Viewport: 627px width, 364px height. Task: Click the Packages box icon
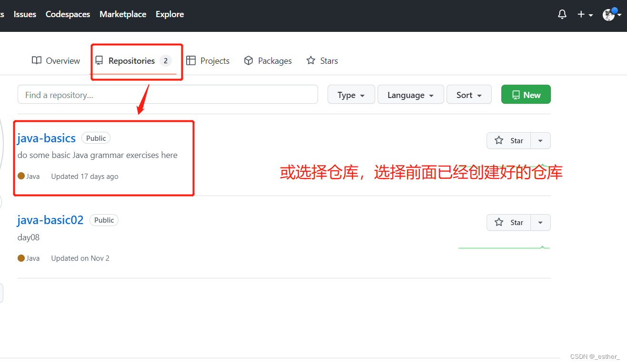click(x=248, y=60)
